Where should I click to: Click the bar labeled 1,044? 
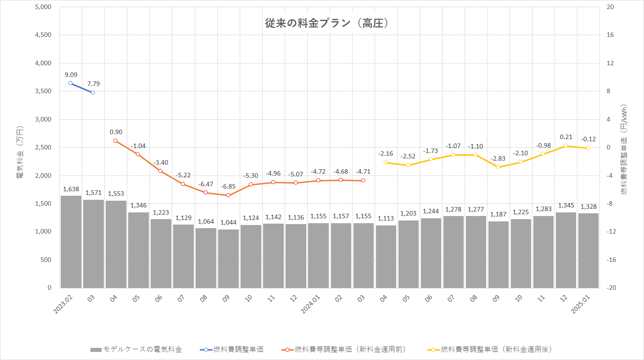(x=228, y=259)
